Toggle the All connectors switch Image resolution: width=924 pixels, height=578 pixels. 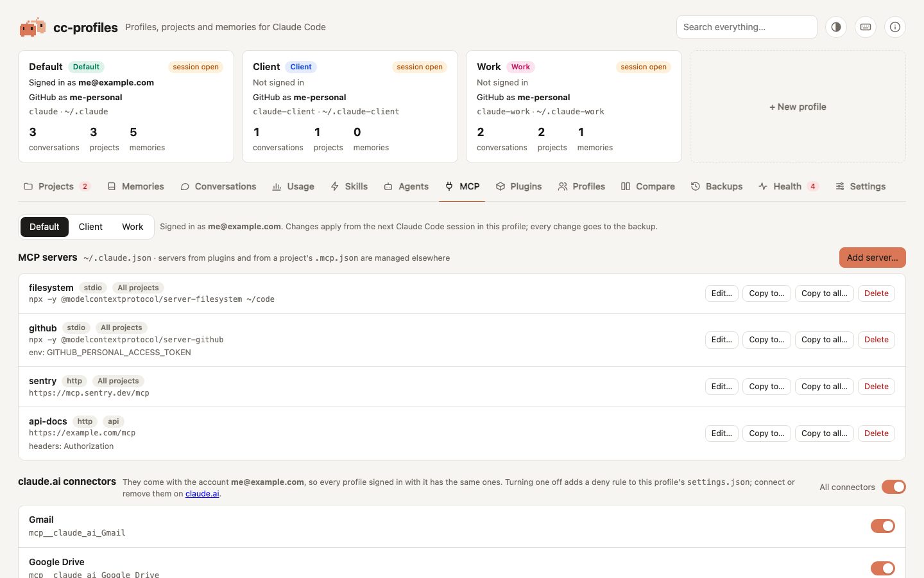894,487
